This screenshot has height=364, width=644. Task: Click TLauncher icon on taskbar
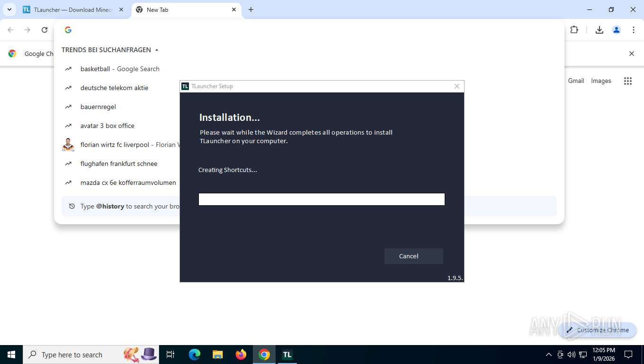click(287, 355)
